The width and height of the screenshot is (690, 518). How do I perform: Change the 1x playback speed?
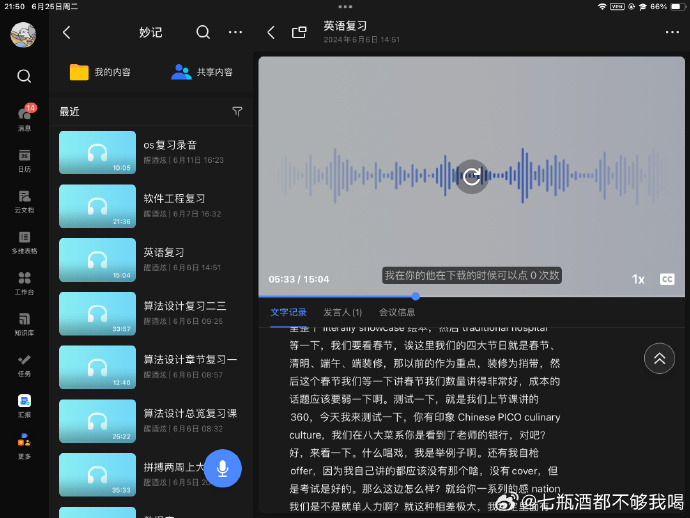coord(638,280)
